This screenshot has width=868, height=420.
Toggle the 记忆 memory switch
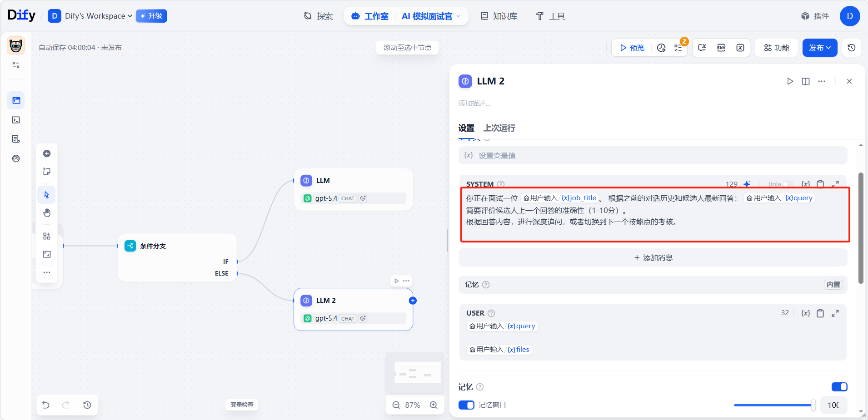(x=839, y=387)
